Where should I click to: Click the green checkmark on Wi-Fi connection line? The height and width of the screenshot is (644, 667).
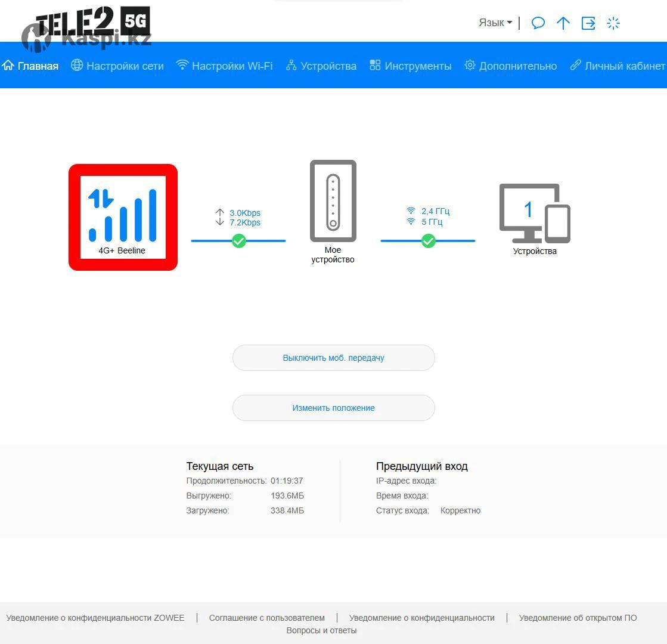[x=429, y=241]
